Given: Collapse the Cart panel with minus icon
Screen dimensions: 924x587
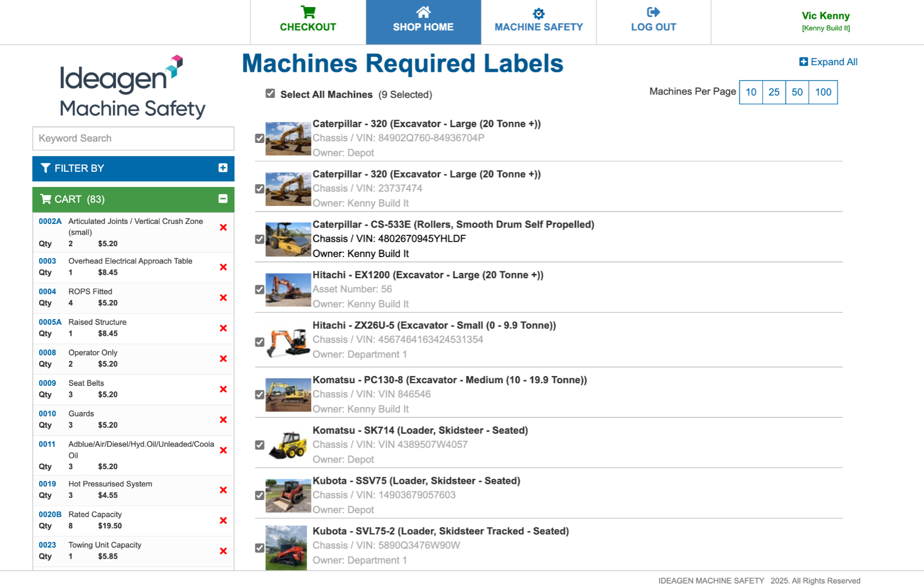Looking at the screenshot, I should 222,199.
